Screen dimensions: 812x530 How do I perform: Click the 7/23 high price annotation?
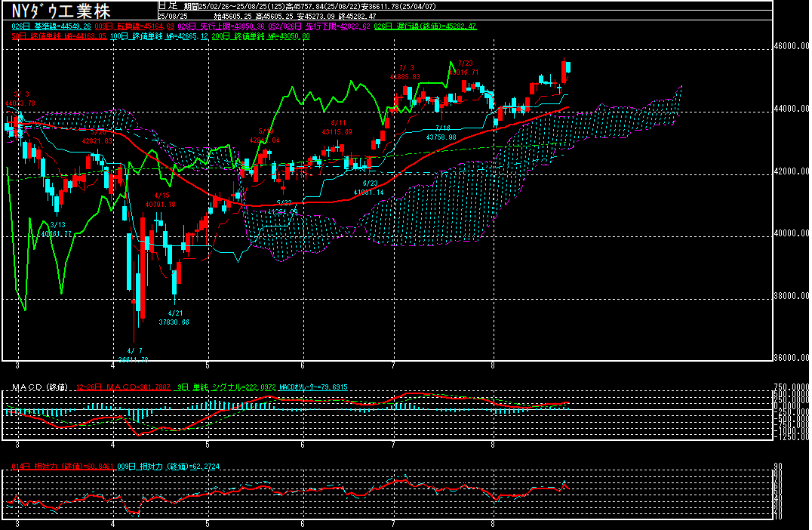pyautogui.click(x=464, y=68)
